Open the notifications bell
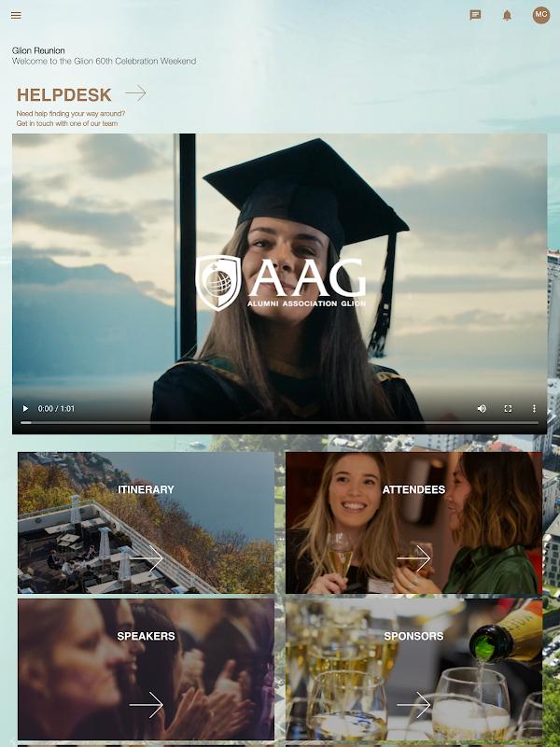 pyautogui.click(x=507, y=15)
